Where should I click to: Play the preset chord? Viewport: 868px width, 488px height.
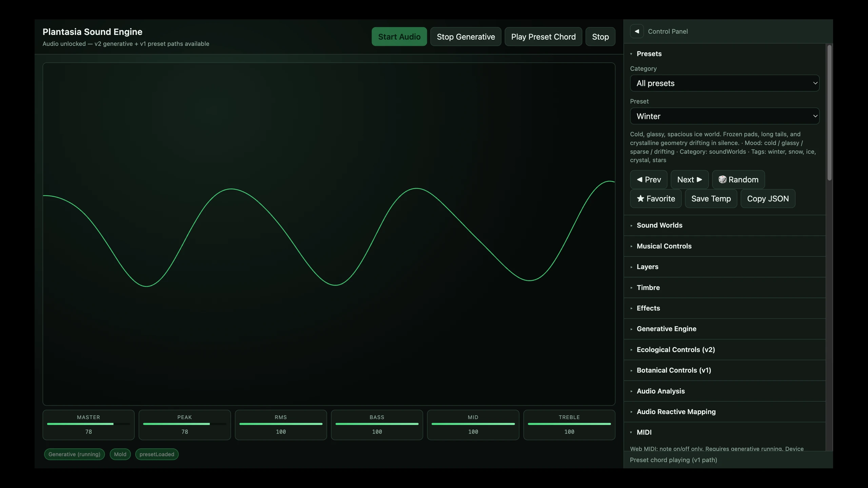(543, 37)
